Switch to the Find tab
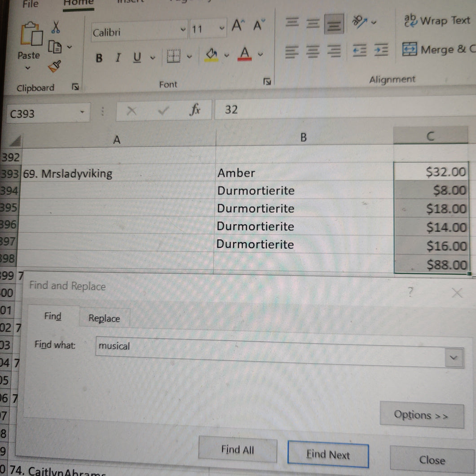Screen dimensions: 476x476 pos(53,316)
